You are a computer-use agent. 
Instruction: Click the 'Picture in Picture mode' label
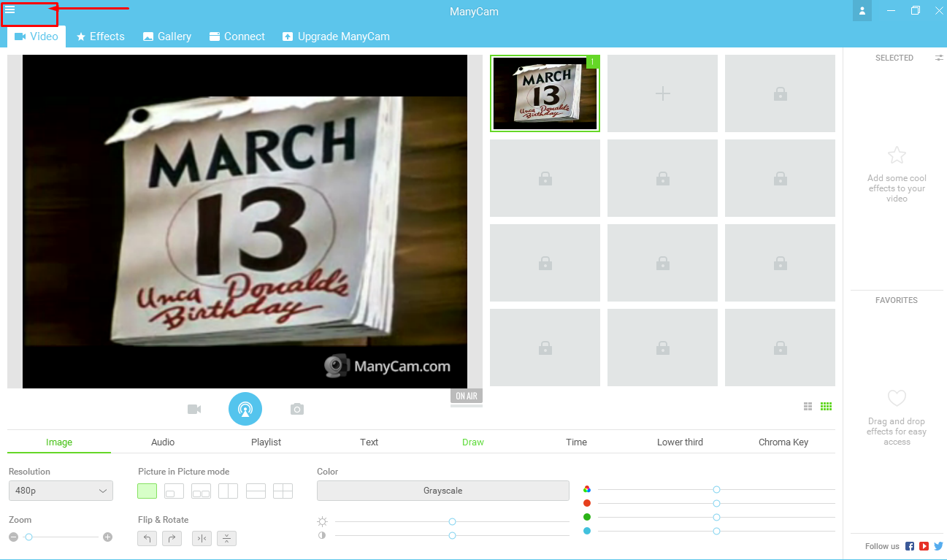point(184,472)
